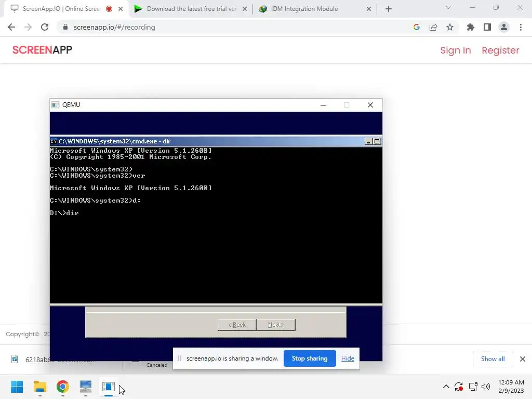Open the Chrome profile avatar
This screenshot has width=532, height=399.
504,27
